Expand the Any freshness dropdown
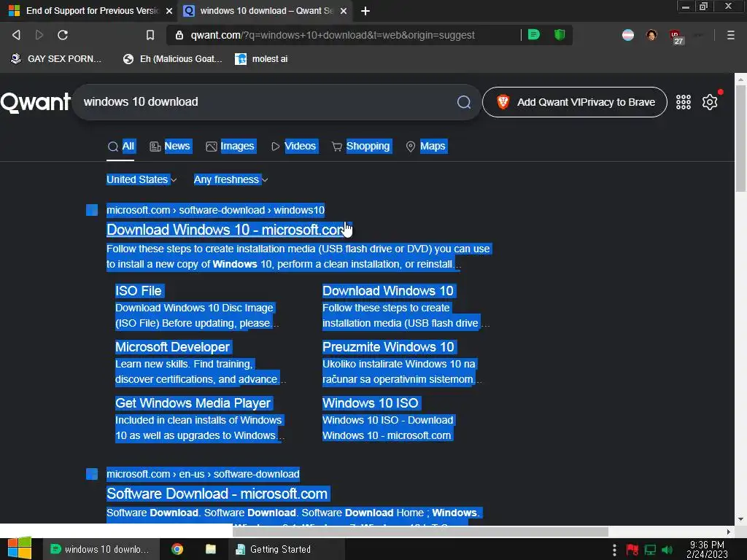The width and height of the screenshot is (747, 560). point(231,179)
